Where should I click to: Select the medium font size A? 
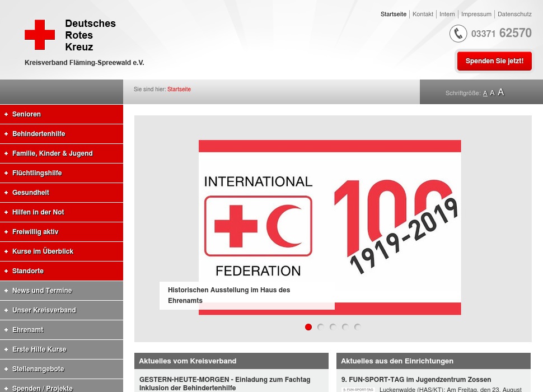pos(492,93)
